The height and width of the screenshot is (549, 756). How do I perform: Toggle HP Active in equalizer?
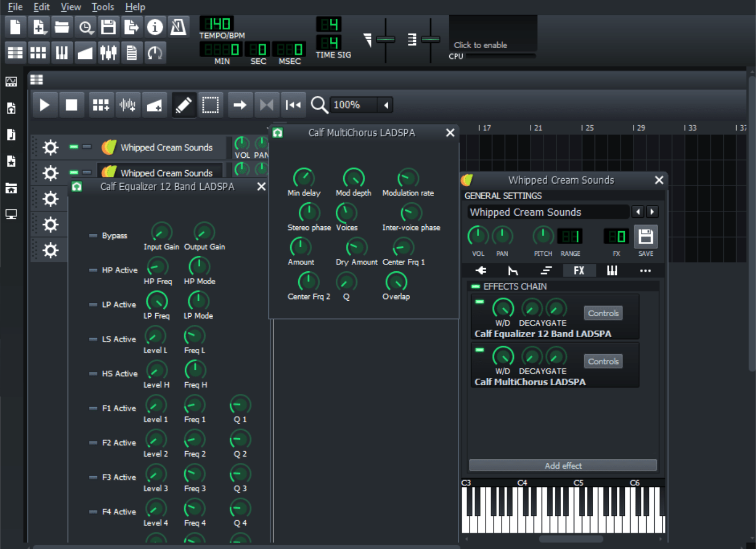(93, 270)
